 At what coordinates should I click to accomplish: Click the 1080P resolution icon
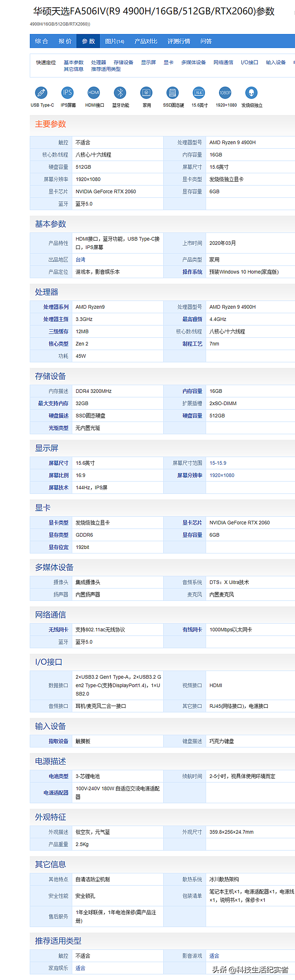point(225,93)
